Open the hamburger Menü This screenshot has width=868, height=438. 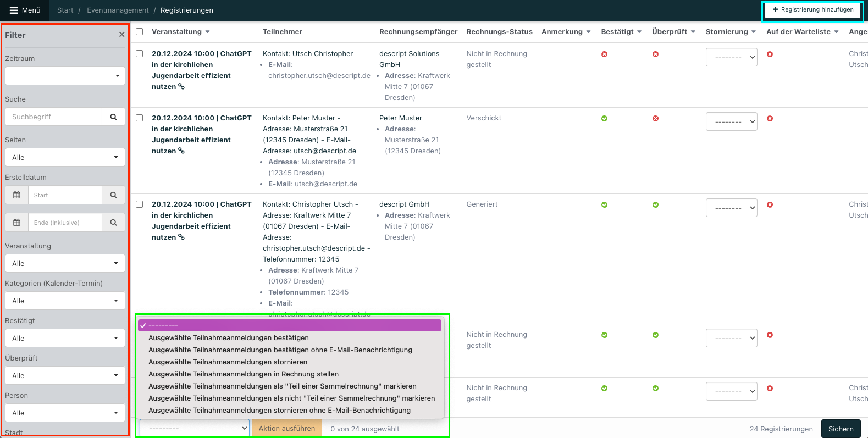[25, 10]
